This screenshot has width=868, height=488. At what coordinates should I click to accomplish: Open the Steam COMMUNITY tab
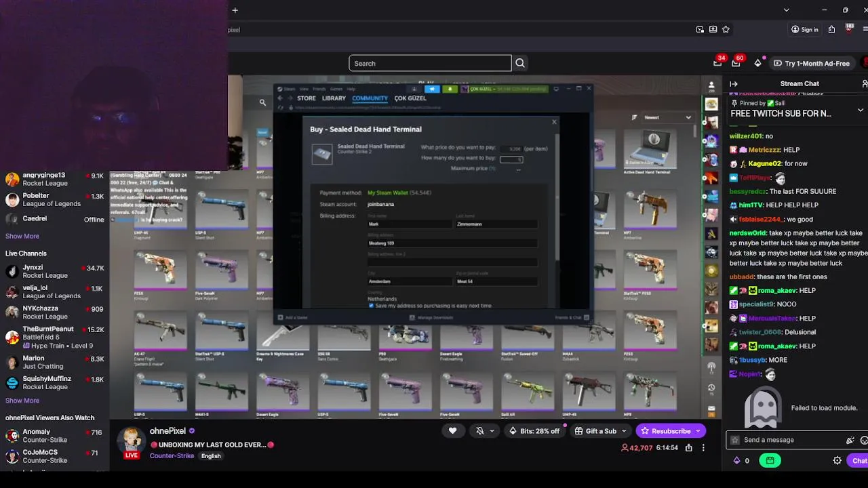pos(370,98)
